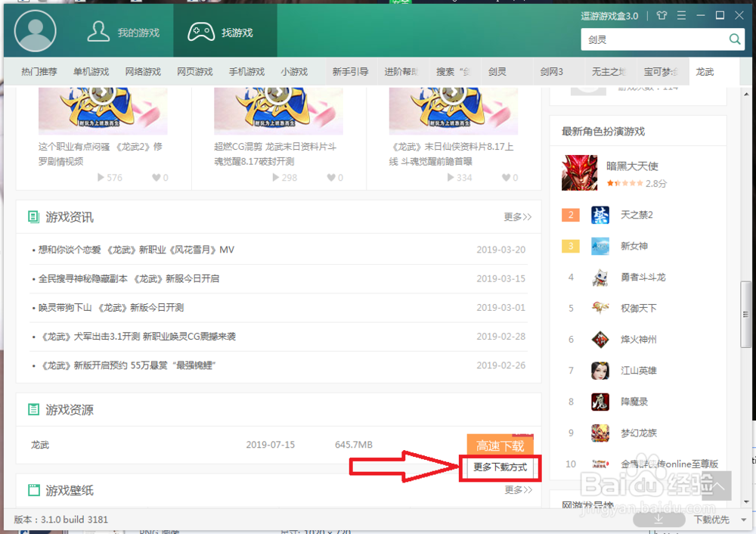
Task: Click 更多 beside 游戏资讯
Action: pos(517,216)
